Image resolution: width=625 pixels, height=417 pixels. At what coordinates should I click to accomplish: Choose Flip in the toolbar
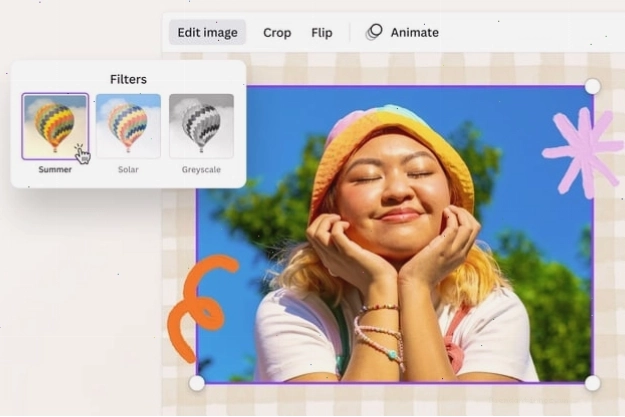(322, 32)
